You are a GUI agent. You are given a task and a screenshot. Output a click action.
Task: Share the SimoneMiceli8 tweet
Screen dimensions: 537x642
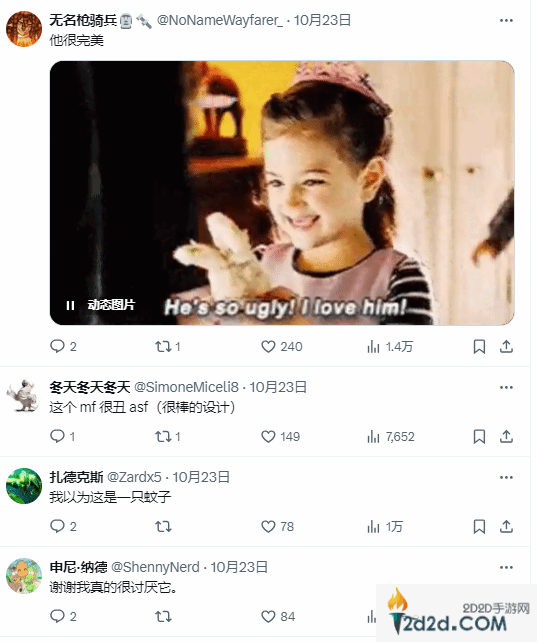506,436
